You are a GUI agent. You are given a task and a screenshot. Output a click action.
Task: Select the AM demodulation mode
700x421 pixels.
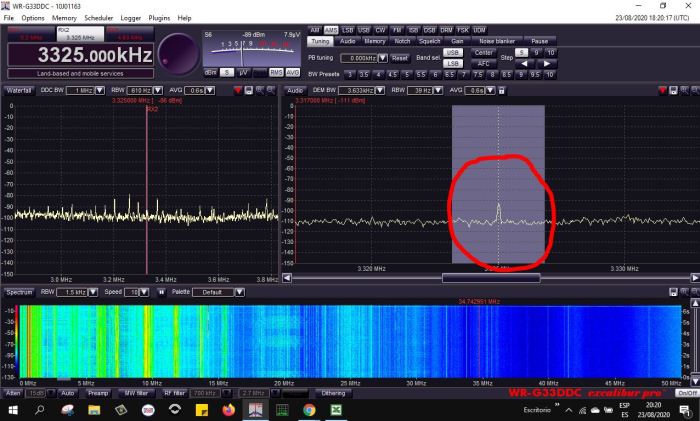tap(314, 30)
